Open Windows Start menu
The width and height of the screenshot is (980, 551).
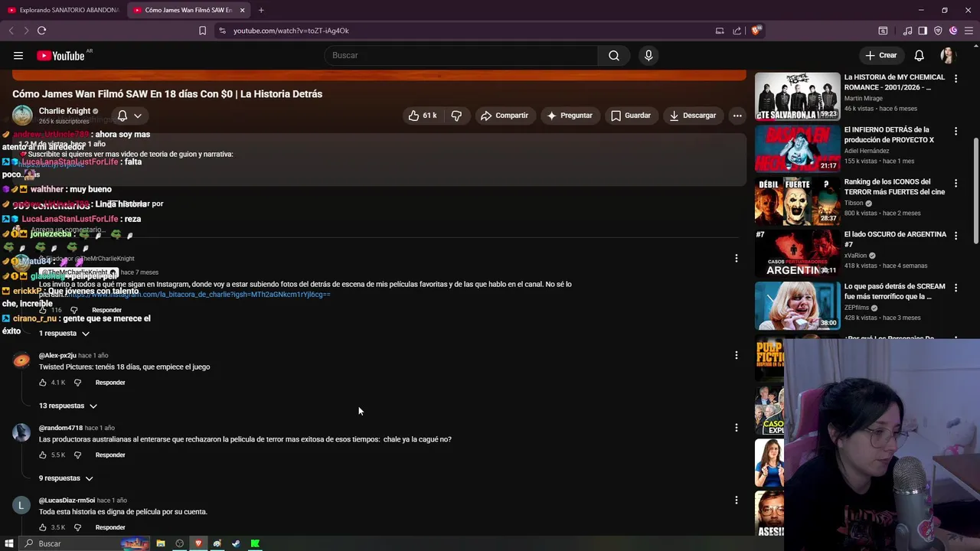coord(9,543)
